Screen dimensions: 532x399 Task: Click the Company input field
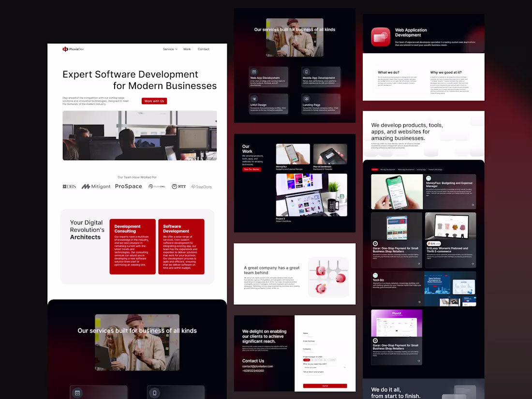tap(325, 353)
